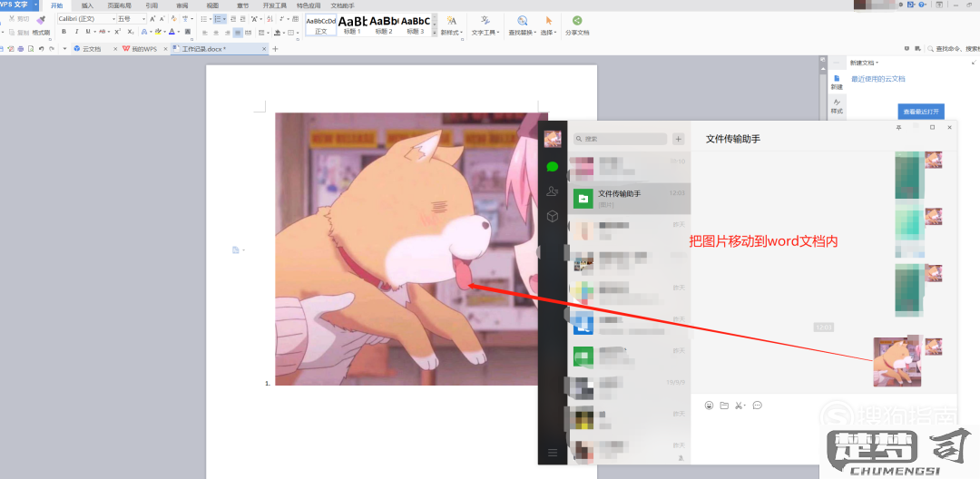The width and height of the screenshot is (980, 479).
Task: Increase font size with A+ icon
Action: click(x=152, y=19)
